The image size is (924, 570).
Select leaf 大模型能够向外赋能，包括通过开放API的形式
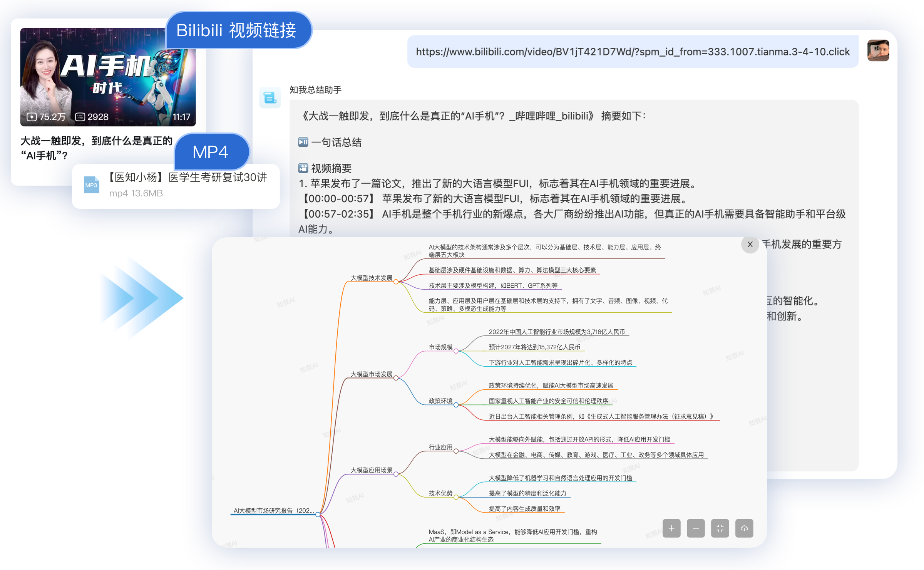coord(579,439)
